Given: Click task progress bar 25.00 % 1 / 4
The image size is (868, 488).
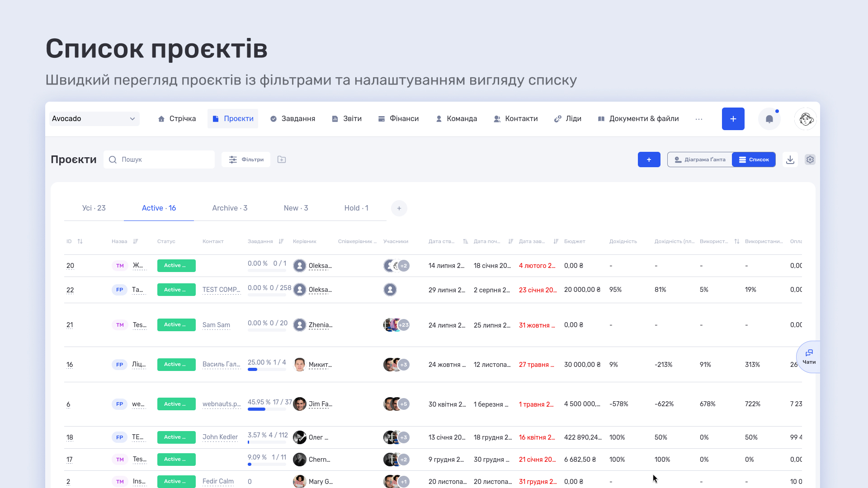Looking at the screenshot, I should click(x=267, y=370).
